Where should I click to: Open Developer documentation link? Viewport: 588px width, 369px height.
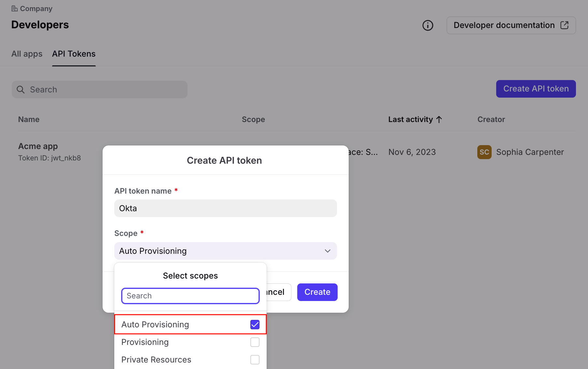[x=504, y=25]
